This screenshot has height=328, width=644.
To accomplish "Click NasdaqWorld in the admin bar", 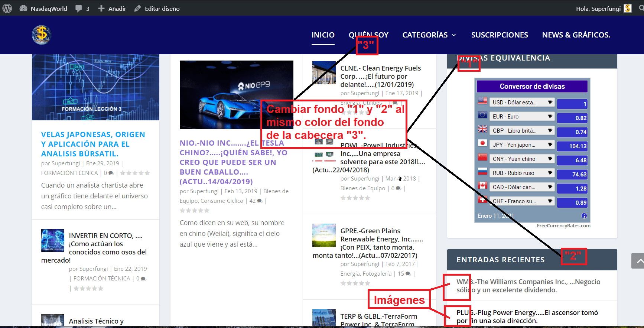I will click(x=49, y=9).
